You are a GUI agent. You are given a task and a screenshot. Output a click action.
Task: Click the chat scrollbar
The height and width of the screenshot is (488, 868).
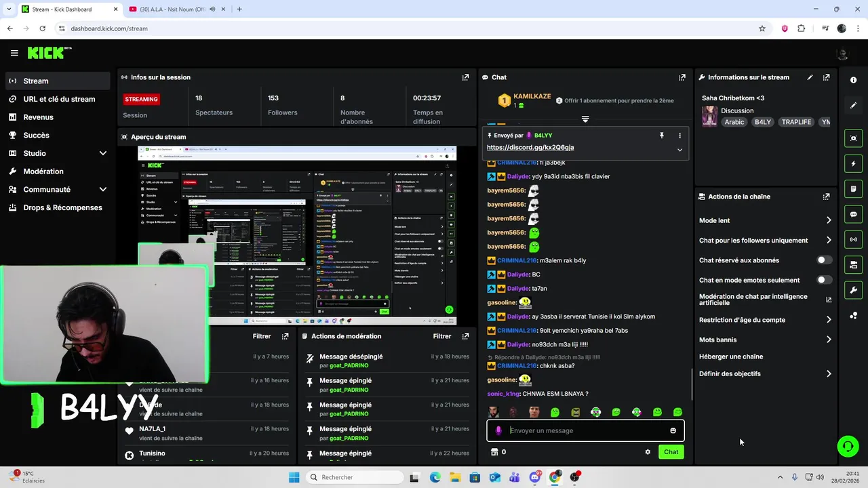692,384
